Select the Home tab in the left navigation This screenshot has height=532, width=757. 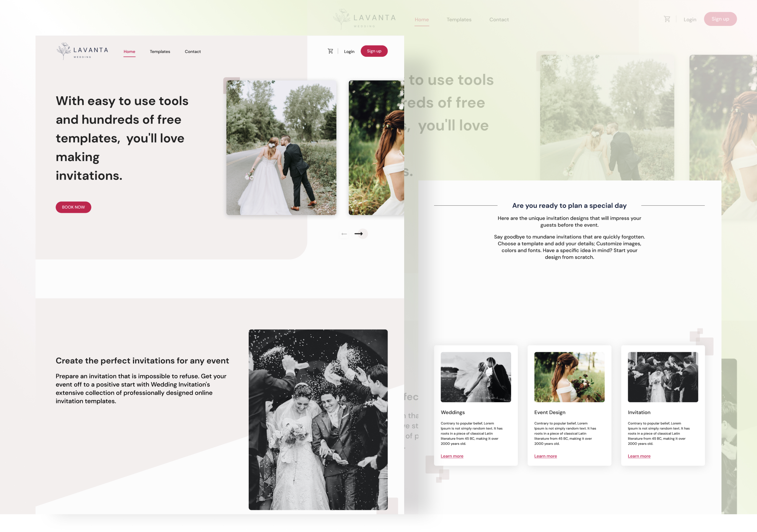[129, 52]
